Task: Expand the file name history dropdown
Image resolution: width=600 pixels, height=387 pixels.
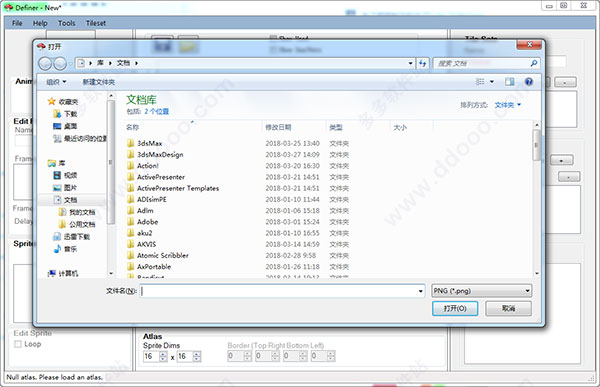Action: (x=421, y=291)
